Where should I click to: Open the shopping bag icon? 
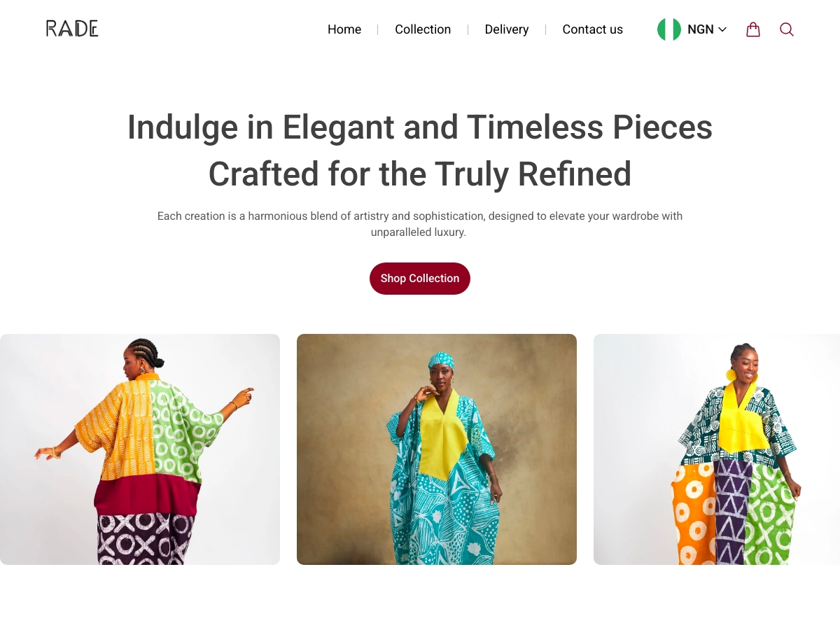tap(753, 29)
